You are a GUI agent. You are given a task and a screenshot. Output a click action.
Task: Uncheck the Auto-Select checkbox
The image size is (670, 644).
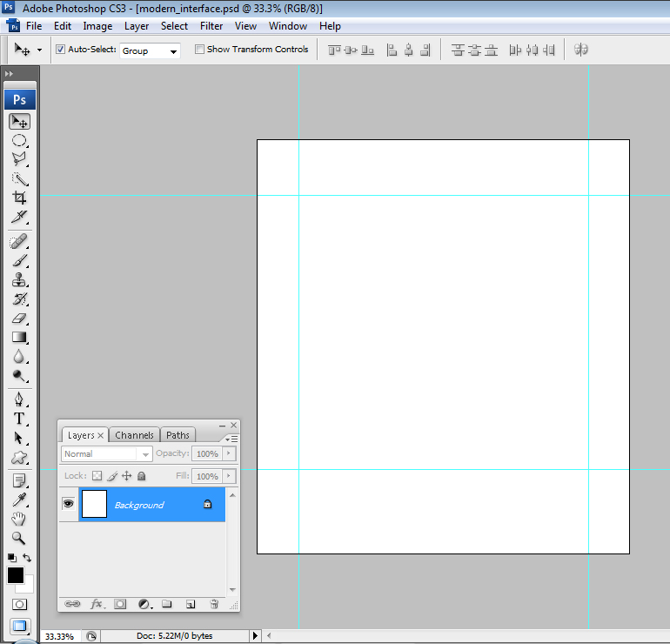[61, 49]
